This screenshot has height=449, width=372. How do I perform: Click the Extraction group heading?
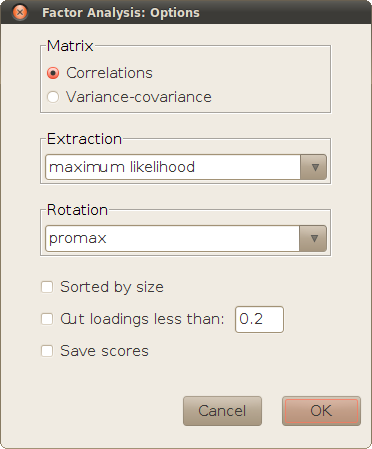(84, 139)
